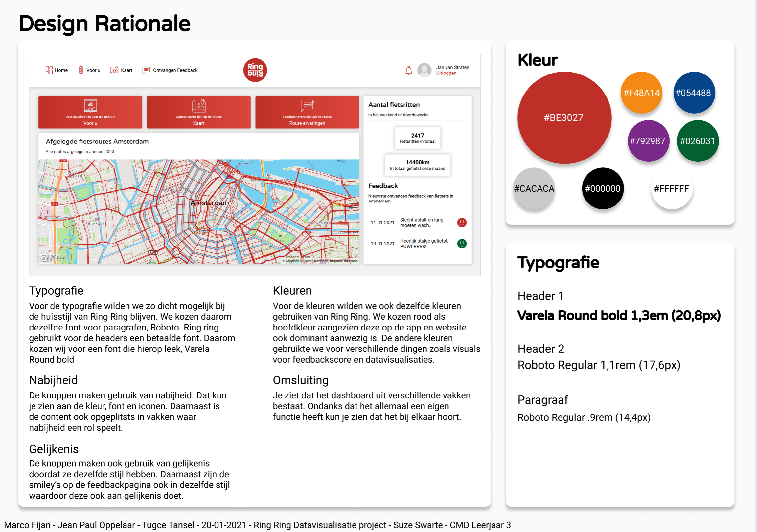Open the Ontvangen Feedback menu item

coord(175,70)
